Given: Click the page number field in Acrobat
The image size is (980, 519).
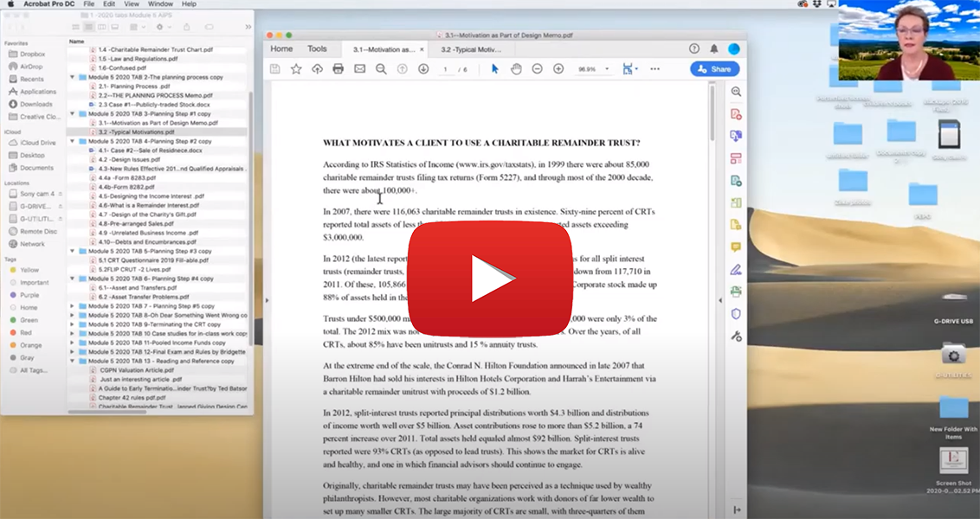Looking at the screenshot, I should tap(446, 69).
